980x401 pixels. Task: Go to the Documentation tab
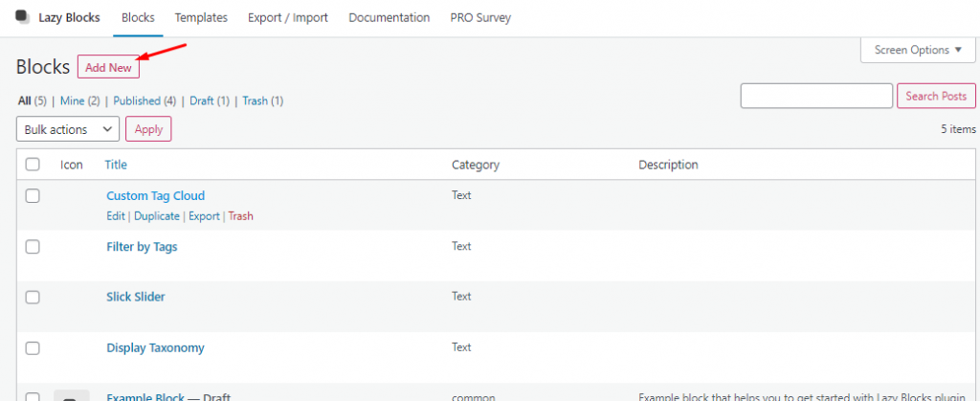(x=389, y=18)
